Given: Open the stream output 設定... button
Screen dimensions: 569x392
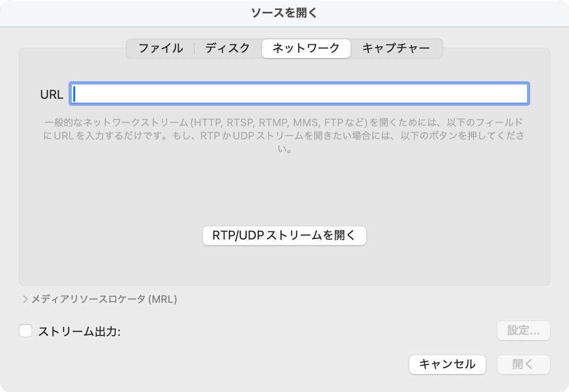Looking at the screenshot, I should click(x=523, y=331).
